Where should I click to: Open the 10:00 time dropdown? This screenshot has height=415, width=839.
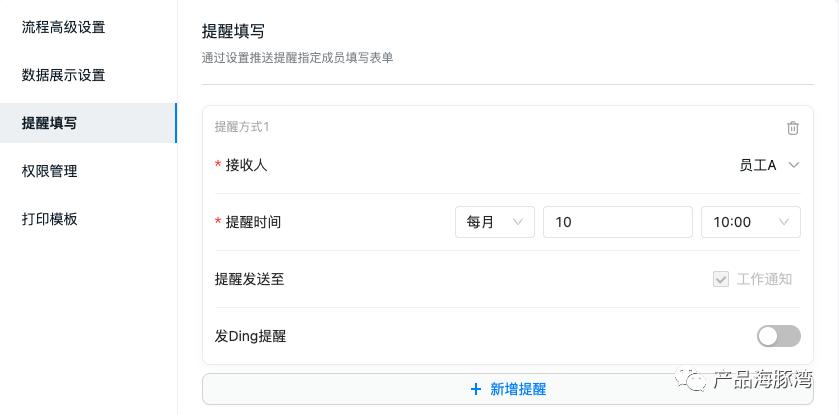coord(750,222)
